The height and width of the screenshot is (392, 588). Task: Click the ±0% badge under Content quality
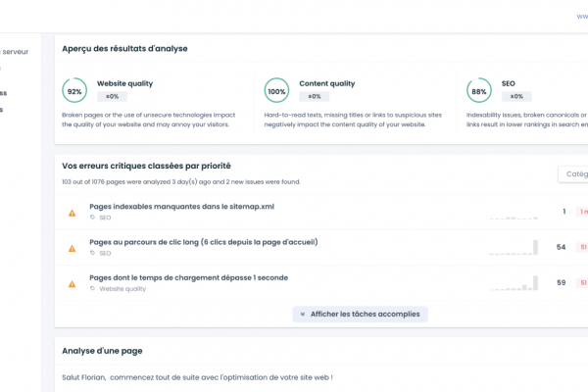click(315, 96)
